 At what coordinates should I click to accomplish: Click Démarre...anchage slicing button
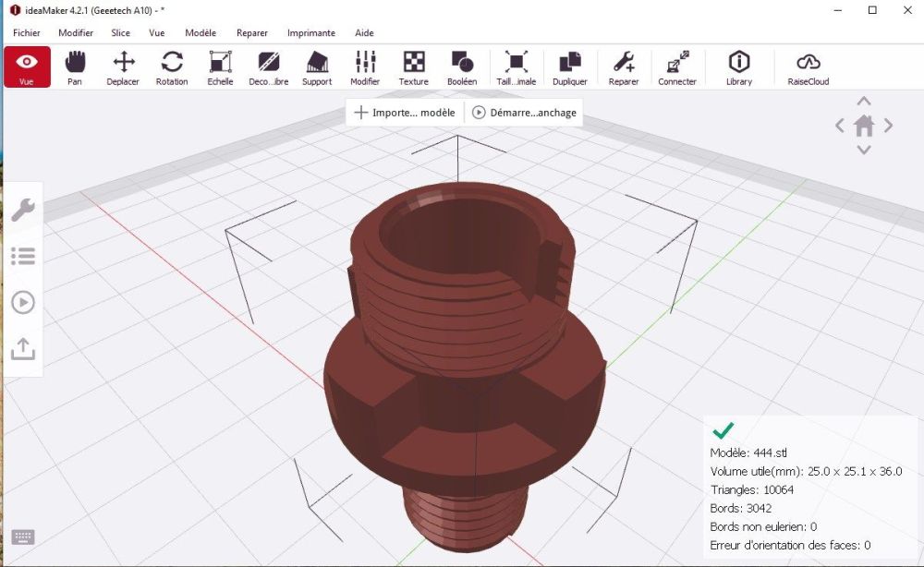(525, 113)
